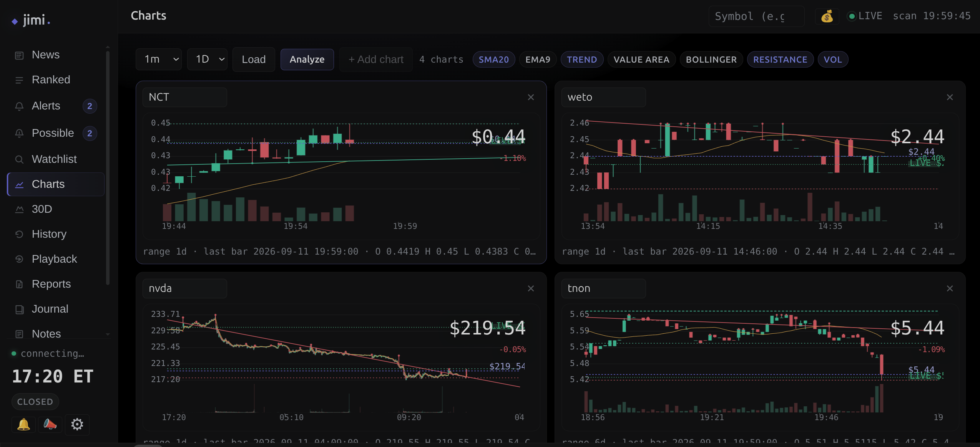Click the Possible count badge 2
This screenshot has height=447, width=980.
(x=90, y=134)
